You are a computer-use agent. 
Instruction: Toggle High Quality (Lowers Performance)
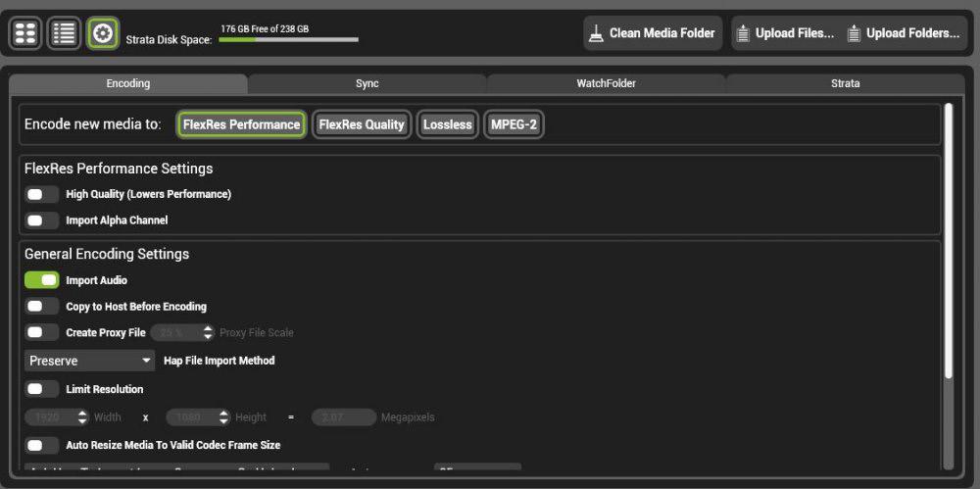click(42, 194)
